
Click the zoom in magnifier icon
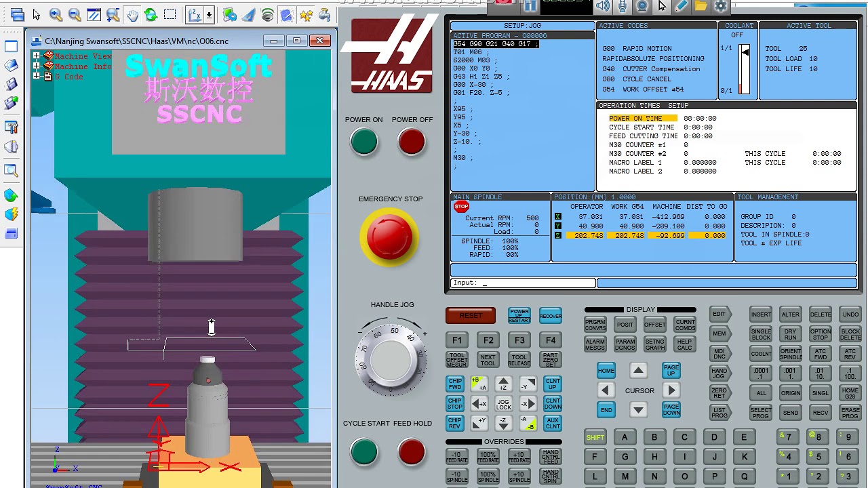pyautogui.click(x=56, y=14)
